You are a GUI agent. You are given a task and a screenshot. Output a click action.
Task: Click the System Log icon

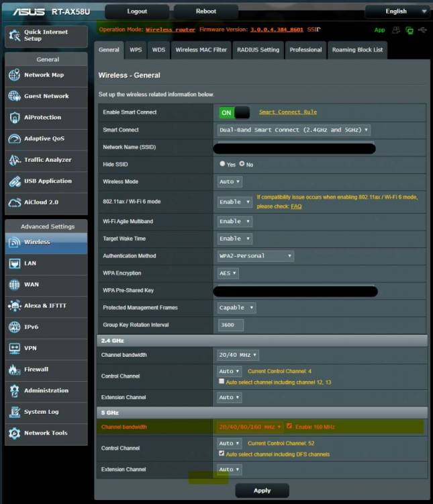(15, 412)
